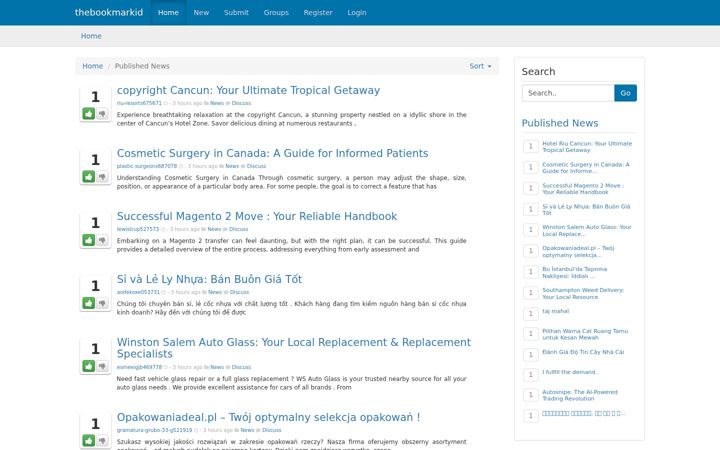Downvote the Winston Salem Auto Glass story
Viewport: 720px width, 450px height.
click(102, 366)
